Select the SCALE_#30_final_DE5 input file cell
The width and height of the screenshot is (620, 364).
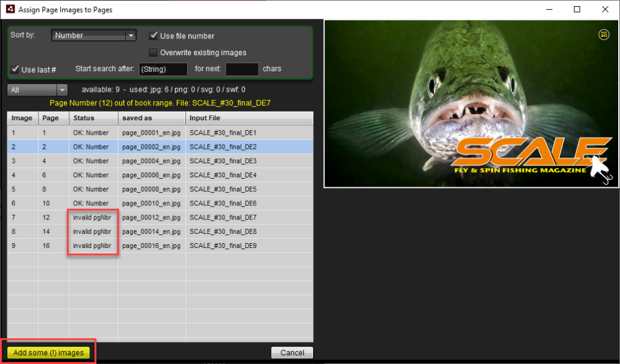pyautogui.click(x=249, y=189)
